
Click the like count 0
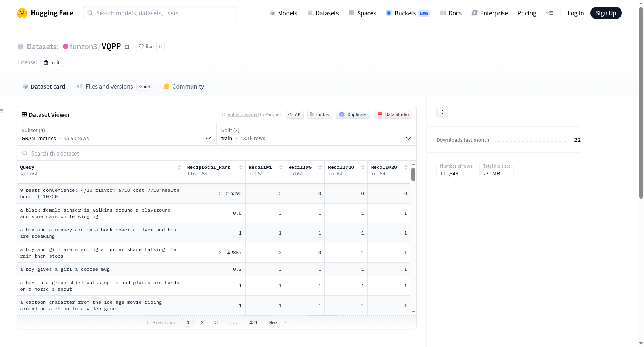pyautogui.click(x=160, y=46)
